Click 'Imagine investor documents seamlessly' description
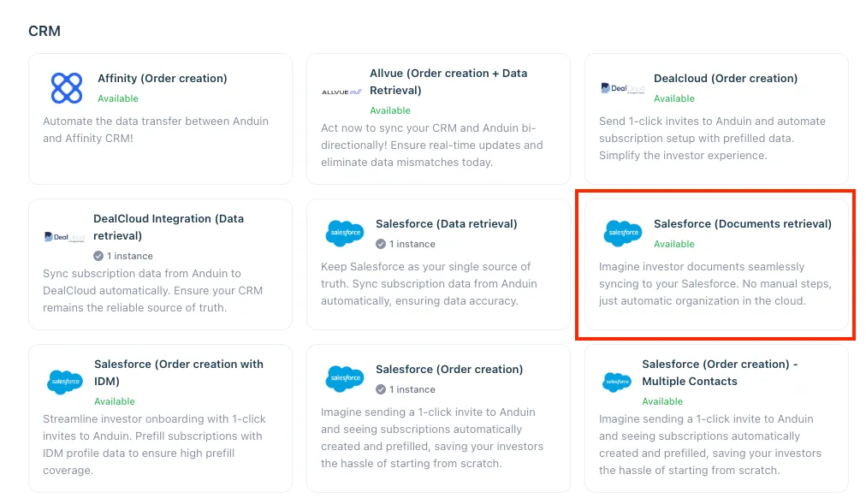866x504 pixels. click(715, 284)
